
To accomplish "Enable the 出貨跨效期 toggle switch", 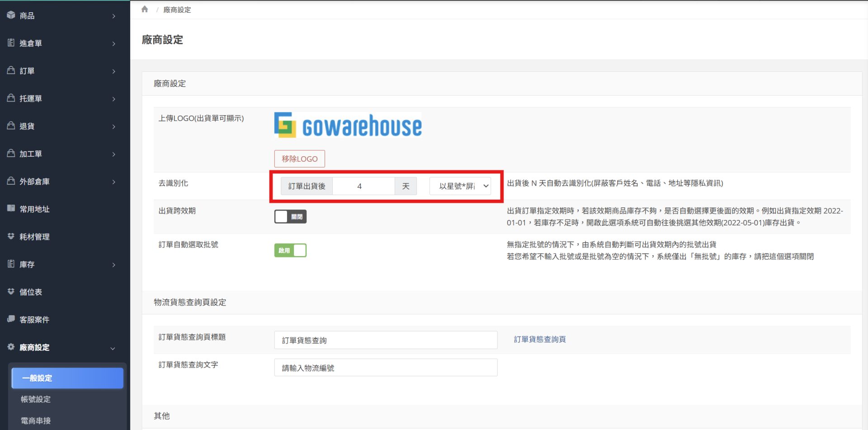I will (x=290, y=217).
